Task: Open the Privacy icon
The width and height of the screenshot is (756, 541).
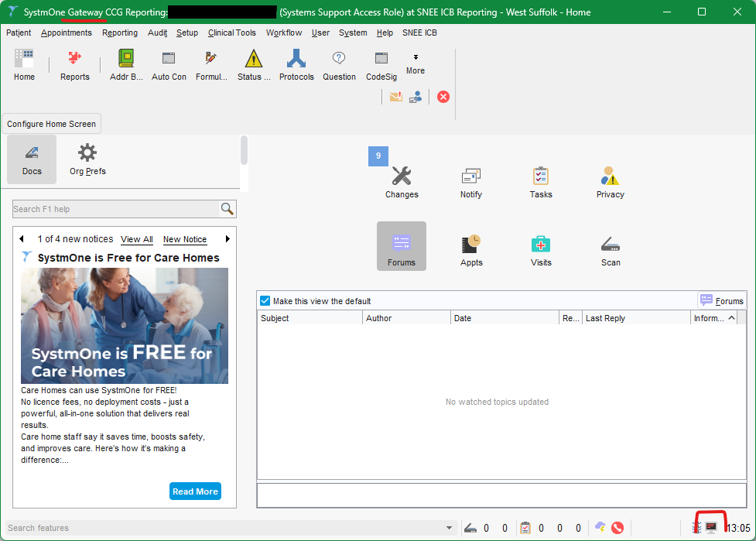Action: [611, 182]
